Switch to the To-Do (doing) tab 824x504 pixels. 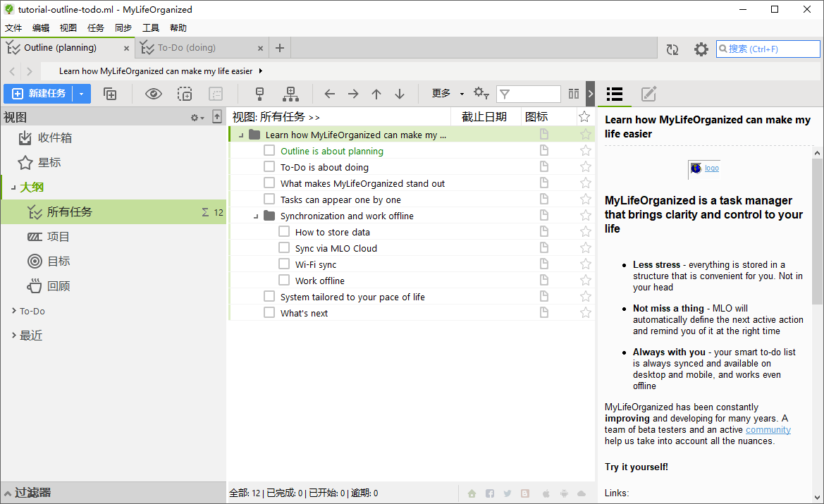pyautogui.click(x=187, y=48)
